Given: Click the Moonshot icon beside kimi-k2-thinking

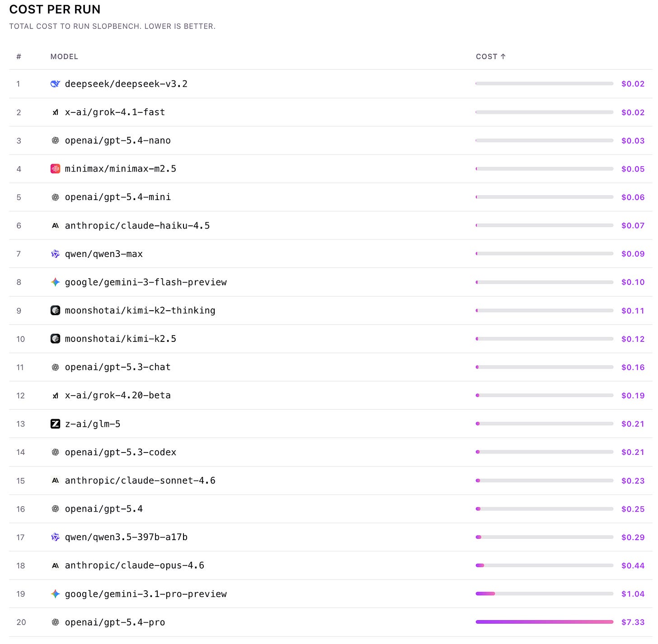Looking at the screenshot, I should pos(55,311).
